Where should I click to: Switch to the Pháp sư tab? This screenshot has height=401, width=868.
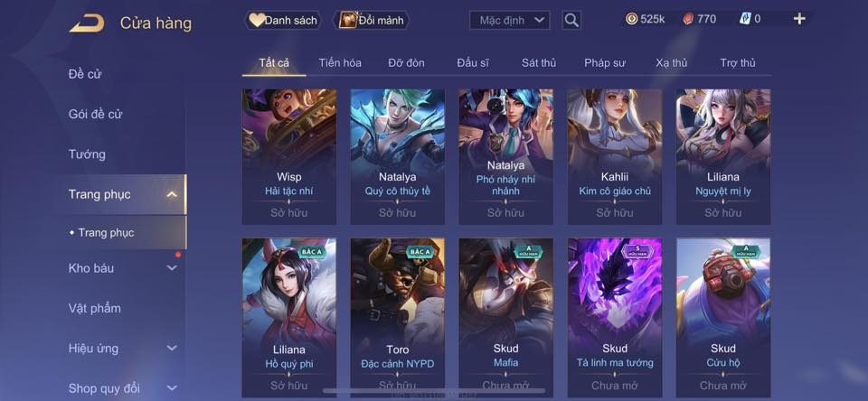pos(605,62)
